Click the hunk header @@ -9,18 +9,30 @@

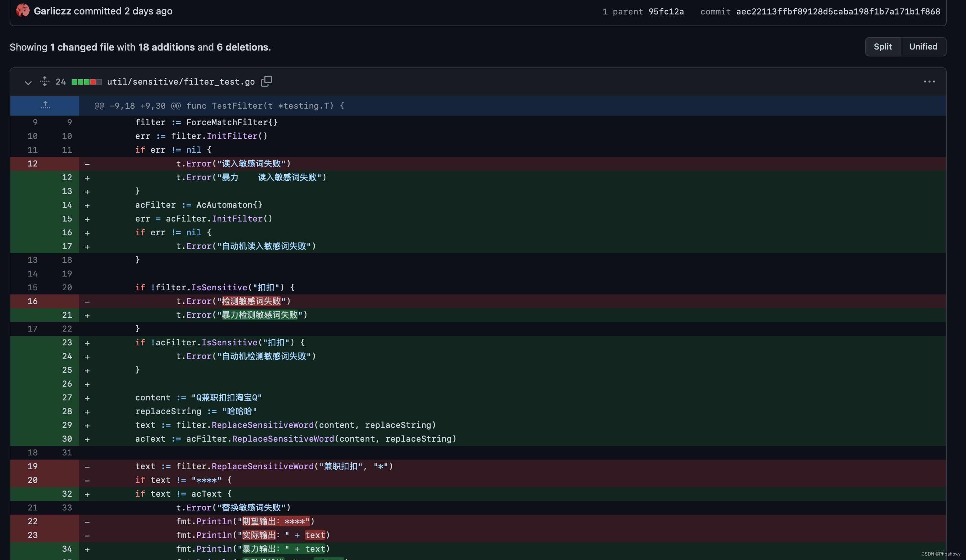(219, 106)
